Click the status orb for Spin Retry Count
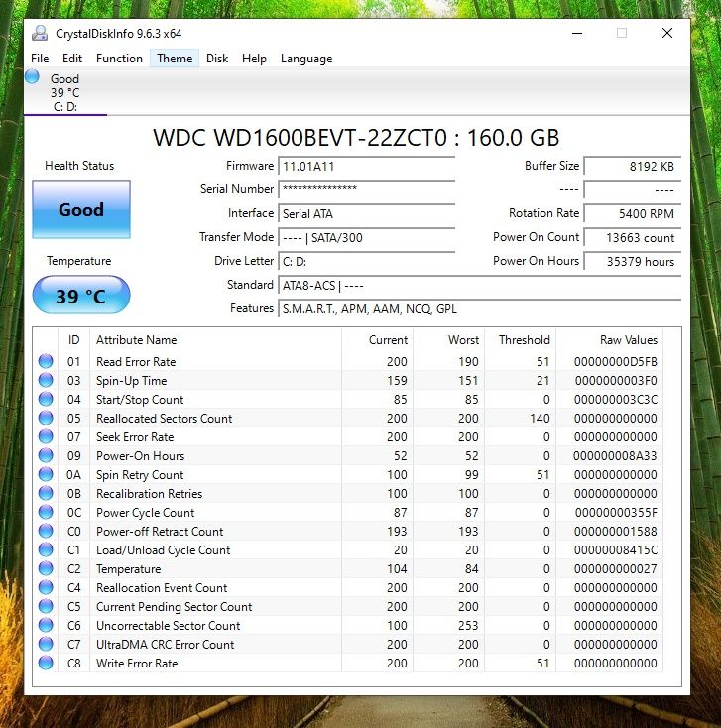Screen dimensions: 721x728 (46, 474)
